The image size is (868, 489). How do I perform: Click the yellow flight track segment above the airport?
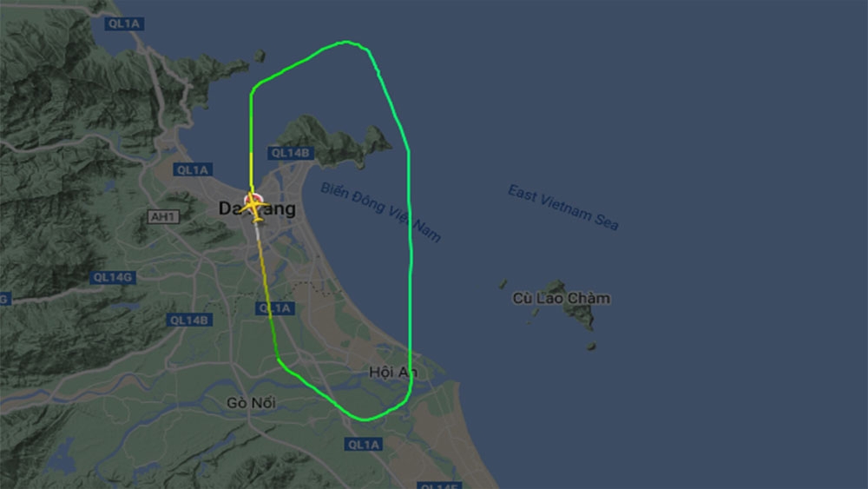click(x=252, y=169)
